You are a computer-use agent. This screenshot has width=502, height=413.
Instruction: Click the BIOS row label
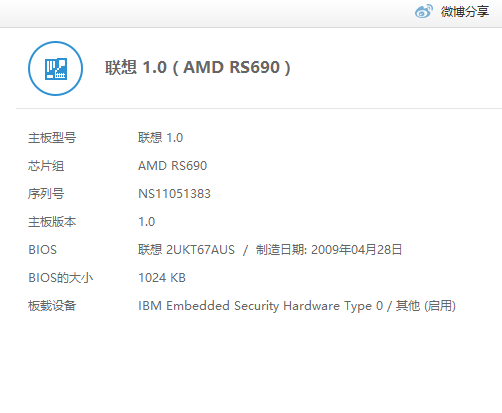[x=43, y=250]
